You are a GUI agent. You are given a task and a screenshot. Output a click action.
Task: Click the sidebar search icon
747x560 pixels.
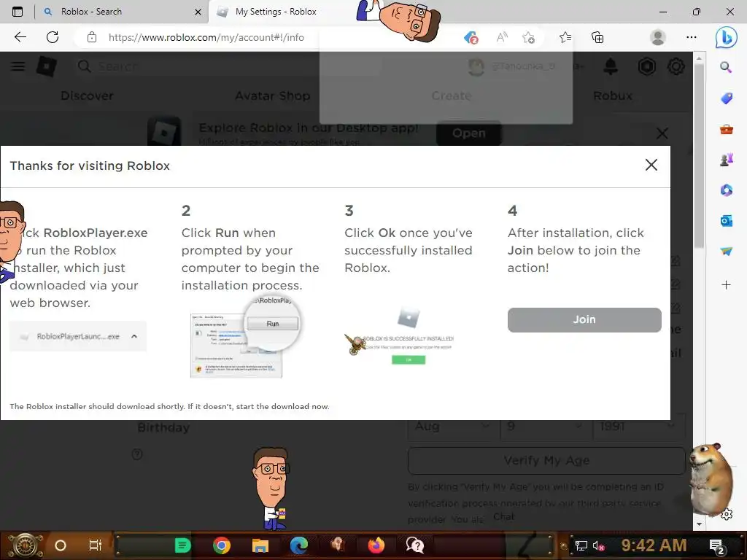(726, 67)
